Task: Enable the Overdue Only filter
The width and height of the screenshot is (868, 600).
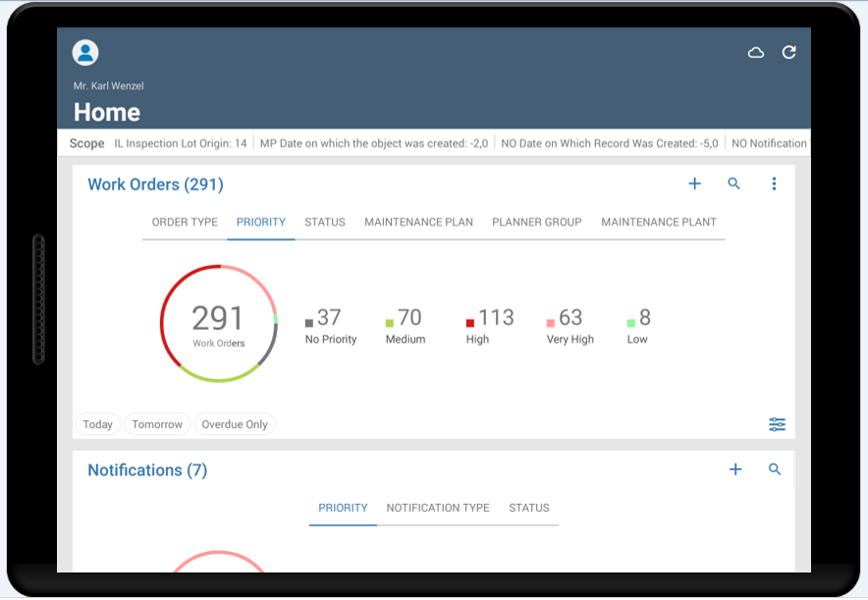Action: [235, 424]
